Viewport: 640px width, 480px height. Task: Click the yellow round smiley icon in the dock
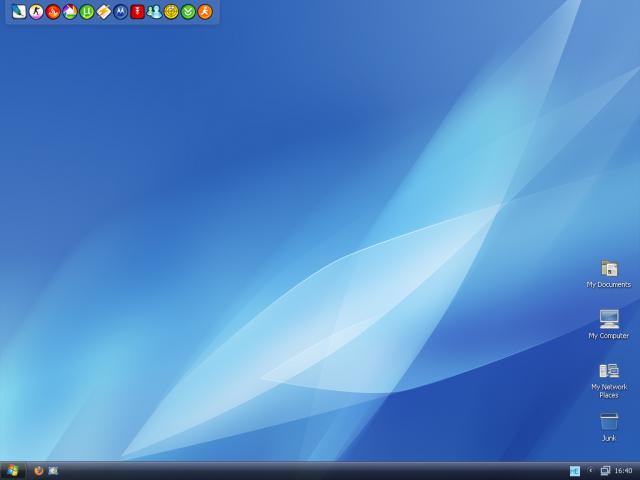pos(171,12)
